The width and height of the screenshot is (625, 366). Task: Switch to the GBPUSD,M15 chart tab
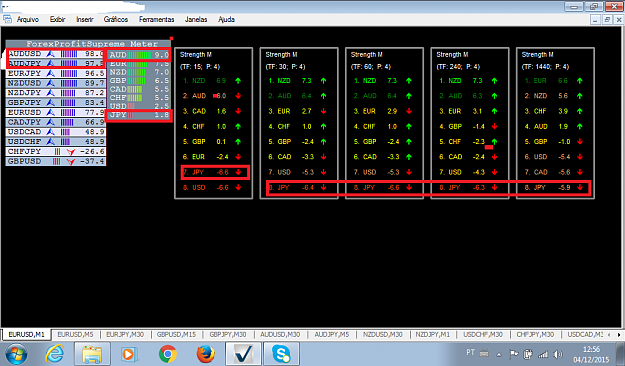176,335
